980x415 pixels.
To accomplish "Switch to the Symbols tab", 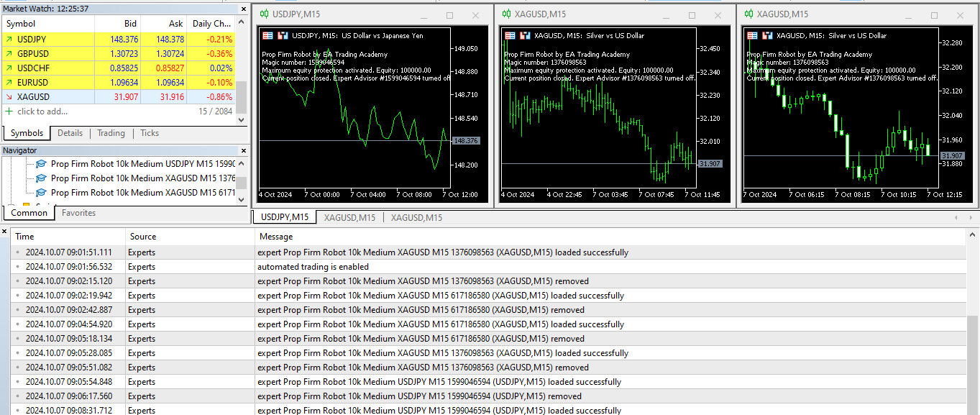I will pos(27,133).
